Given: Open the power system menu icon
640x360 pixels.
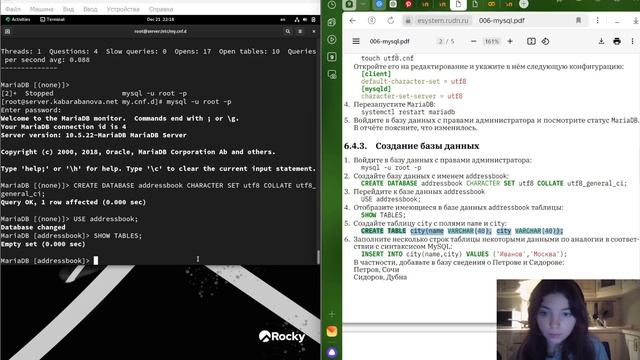Looking at the screenshot, I should pyautogui.click(x=313, y=19).
